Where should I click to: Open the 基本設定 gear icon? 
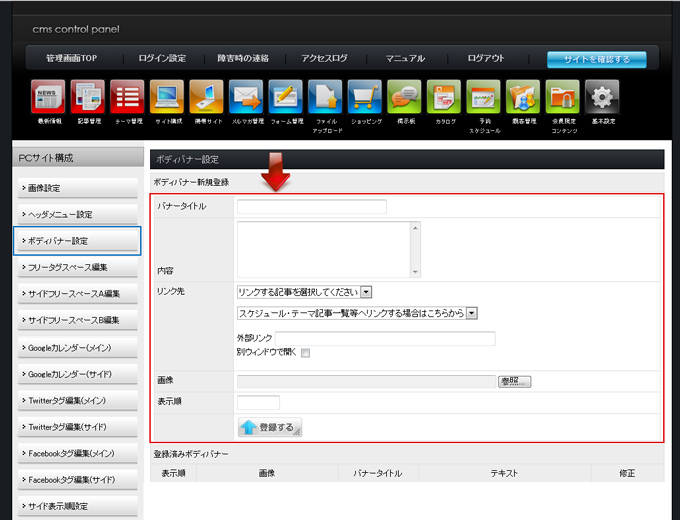click(x=602, y=97)
